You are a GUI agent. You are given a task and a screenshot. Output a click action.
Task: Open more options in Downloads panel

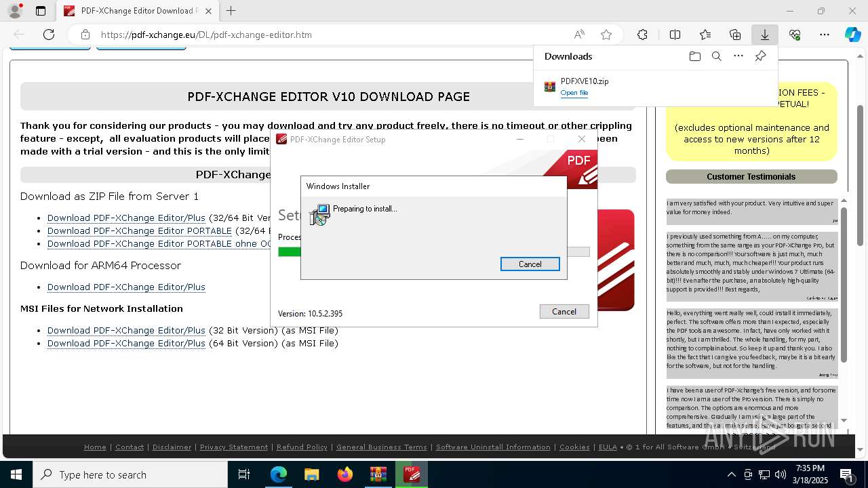click(738, 56)
